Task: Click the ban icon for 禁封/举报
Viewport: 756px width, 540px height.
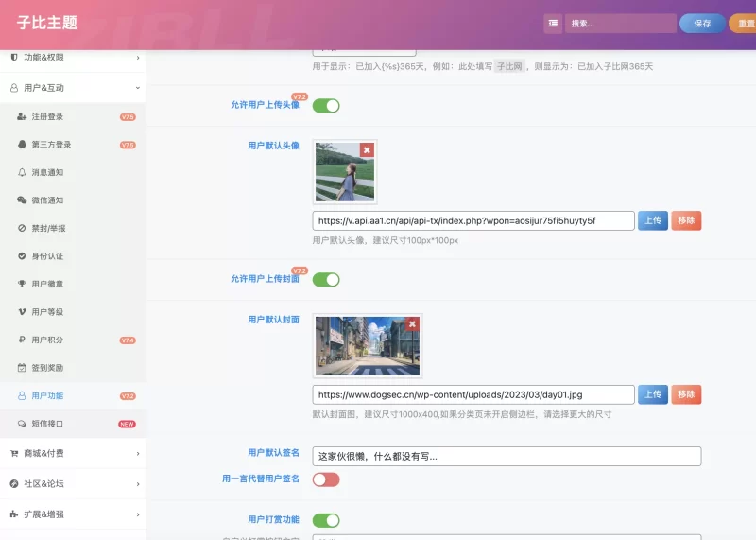Action: 22,228
